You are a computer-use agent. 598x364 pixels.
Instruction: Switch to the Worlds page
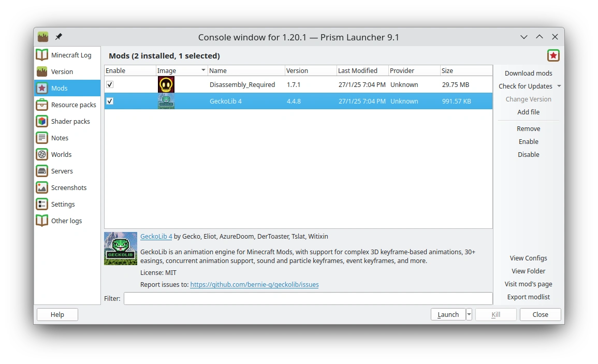(x=62, y=154)
